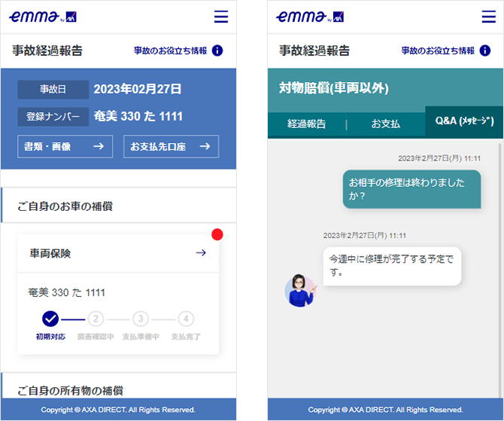The image size is (504, 421).
Task: Select Q&A (メッセージ) tab
Action: pyautogui.click(x=464, y=121)
